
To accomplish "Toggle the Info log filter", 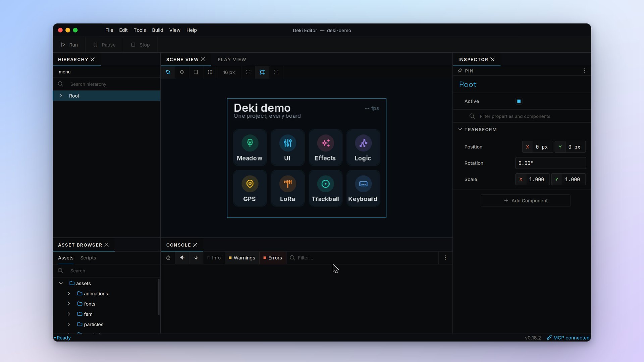I will pos(214,258).
